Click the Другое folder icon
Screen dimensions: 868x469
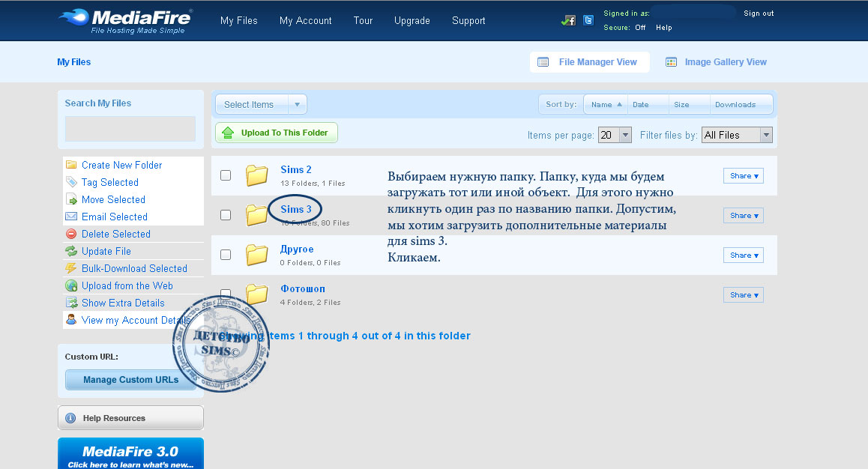(x=257, y=255)
